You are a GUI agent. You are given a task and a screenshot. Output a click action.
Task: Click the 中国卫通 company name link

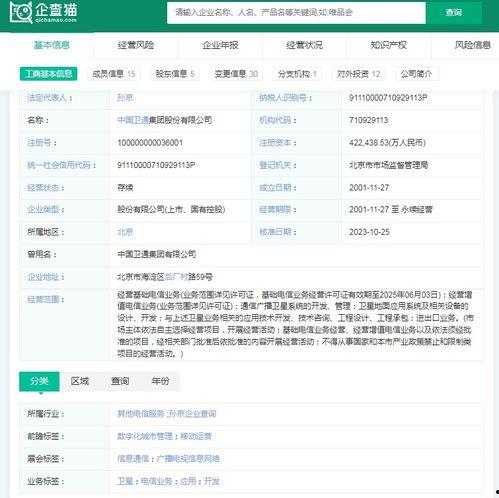[133, 120]
